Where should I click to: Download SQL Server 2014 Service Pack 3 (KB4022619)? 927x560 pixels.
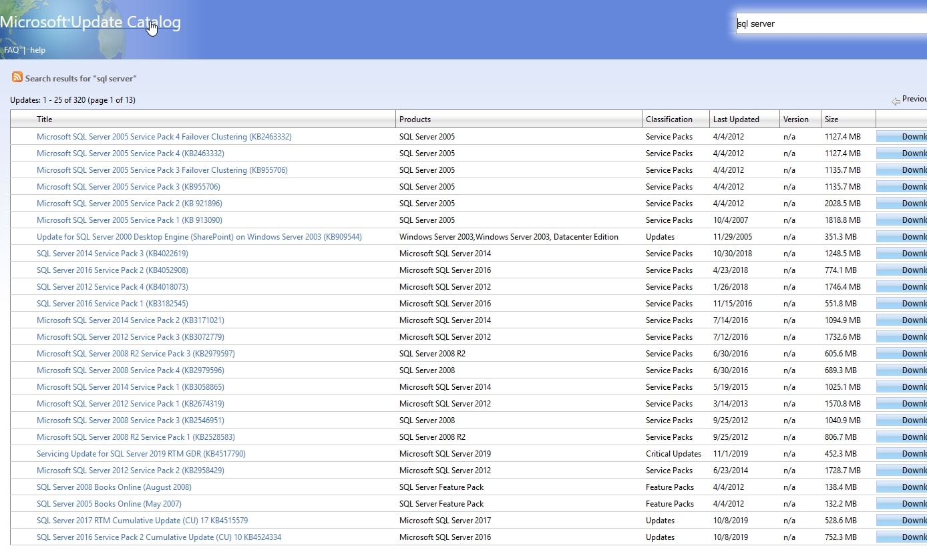click(x=902, y=254)
